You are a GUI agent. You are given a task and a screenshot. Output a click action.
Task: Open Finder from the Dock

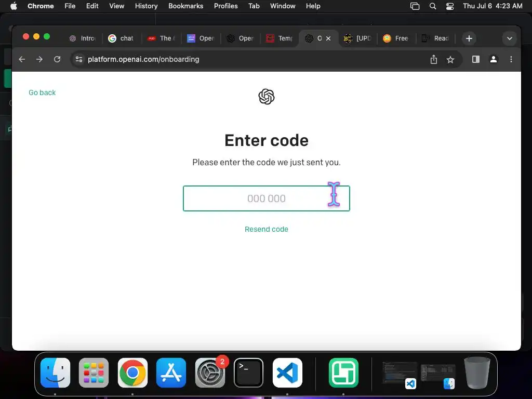point(55,373)
